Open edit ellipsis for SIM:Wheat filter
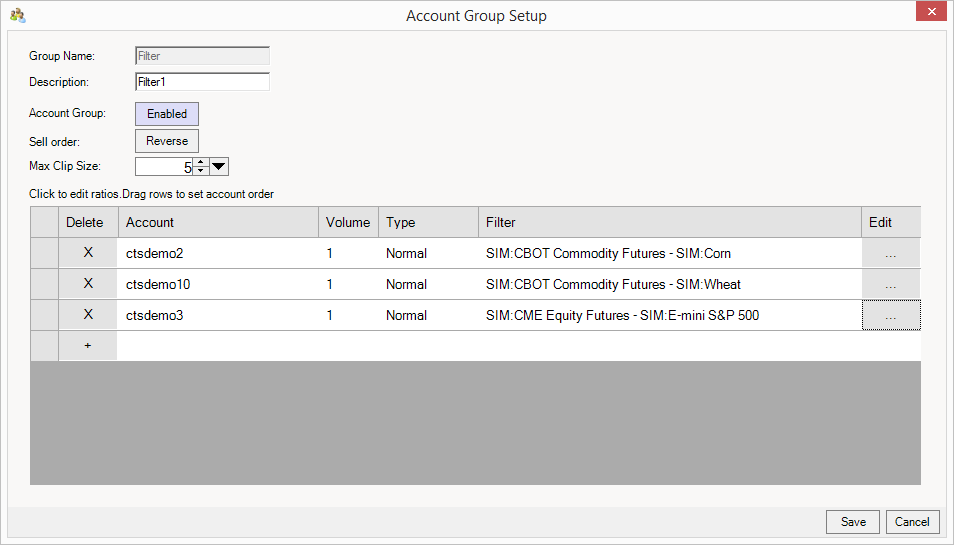This screenshot has height=545, width=954. 890,285
